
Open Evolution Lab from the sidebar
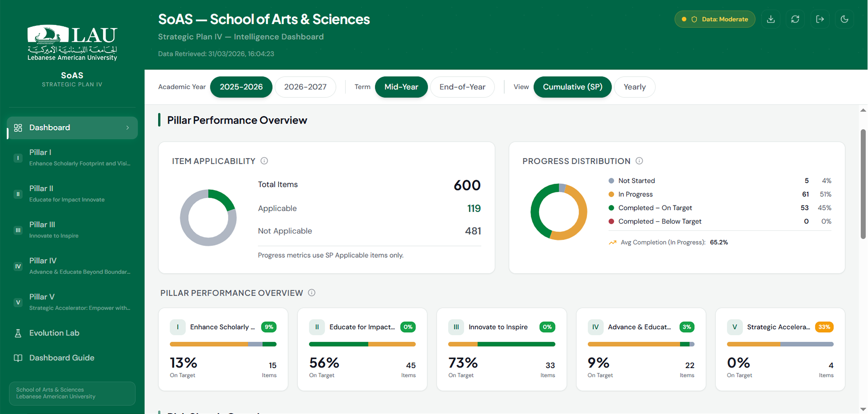[x=54, y=333]
